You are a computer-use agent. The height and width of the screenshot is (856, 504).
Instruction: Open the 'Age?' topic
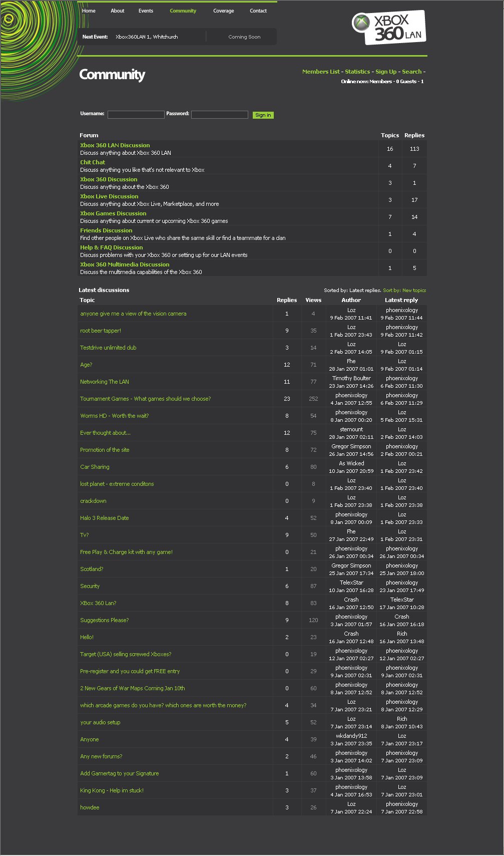(x=86, y=365)
